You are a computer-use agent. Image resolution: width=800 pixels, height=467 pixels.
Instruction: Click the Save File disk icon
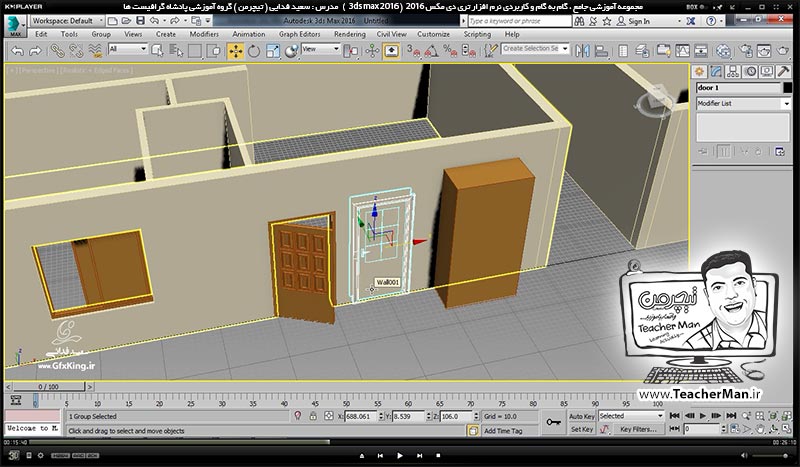pyautogui.click(x=140, y=21)
